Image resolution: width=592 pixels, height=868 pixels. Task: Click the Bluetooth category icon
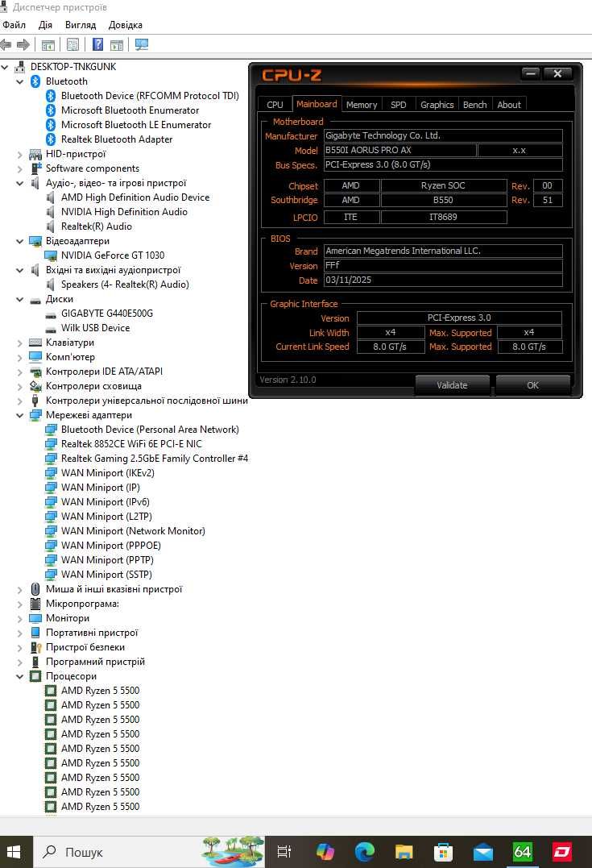[x=35, y=81]
